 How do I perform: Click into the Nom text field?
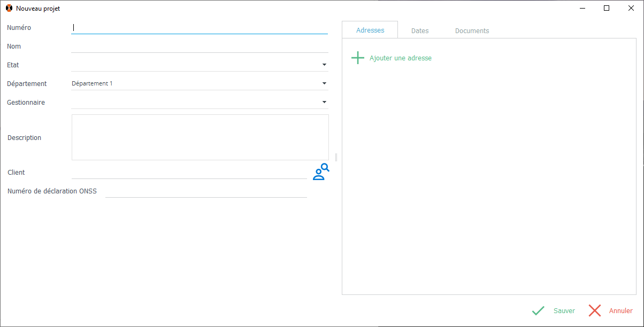click(199, 46)
